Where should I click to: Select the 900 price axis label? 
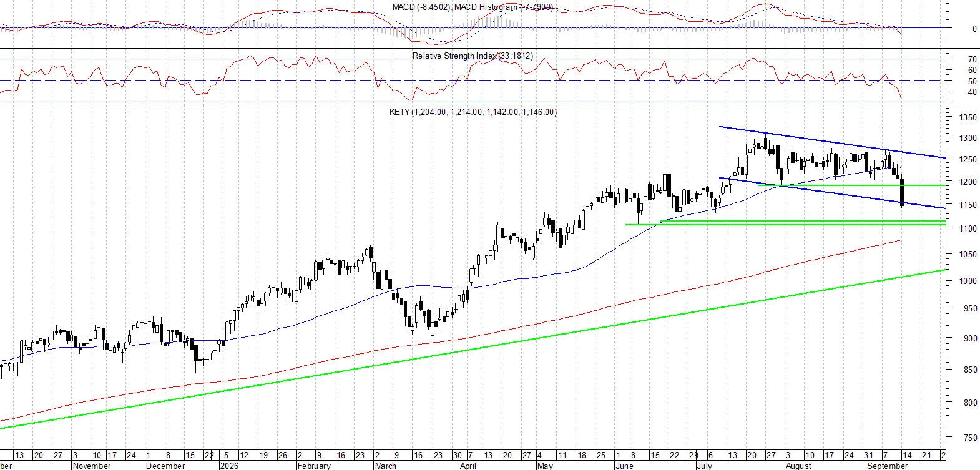point(971,338)
